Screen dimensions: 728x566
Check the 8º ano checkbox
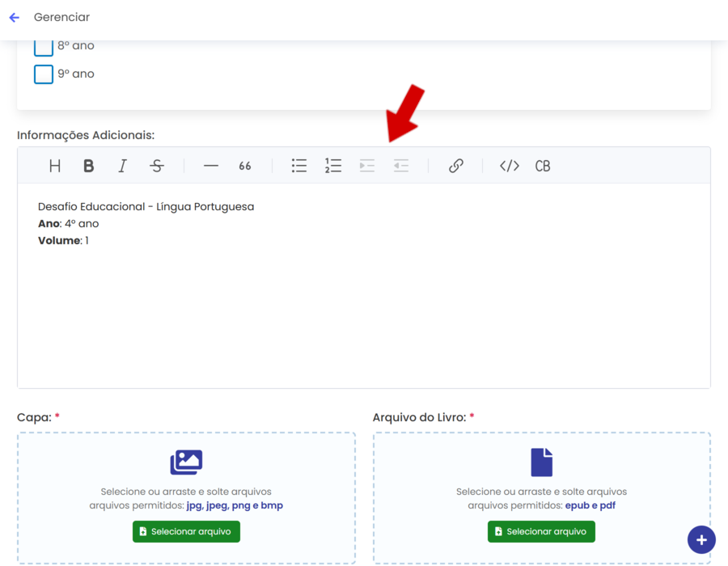44,46
